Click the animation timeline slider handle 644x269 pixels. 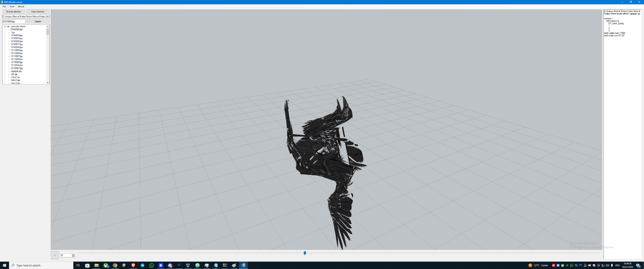pos(305,253)
